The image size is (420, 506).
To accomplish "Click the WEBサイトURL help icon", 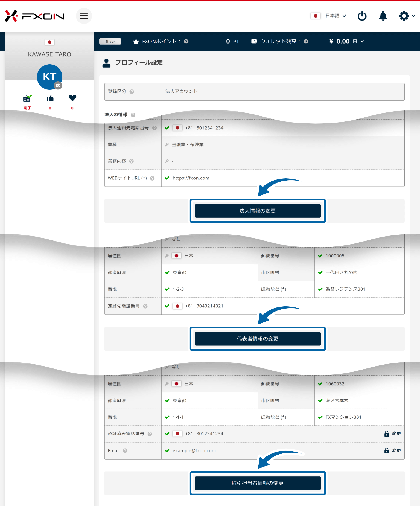I will pos(152,178).
